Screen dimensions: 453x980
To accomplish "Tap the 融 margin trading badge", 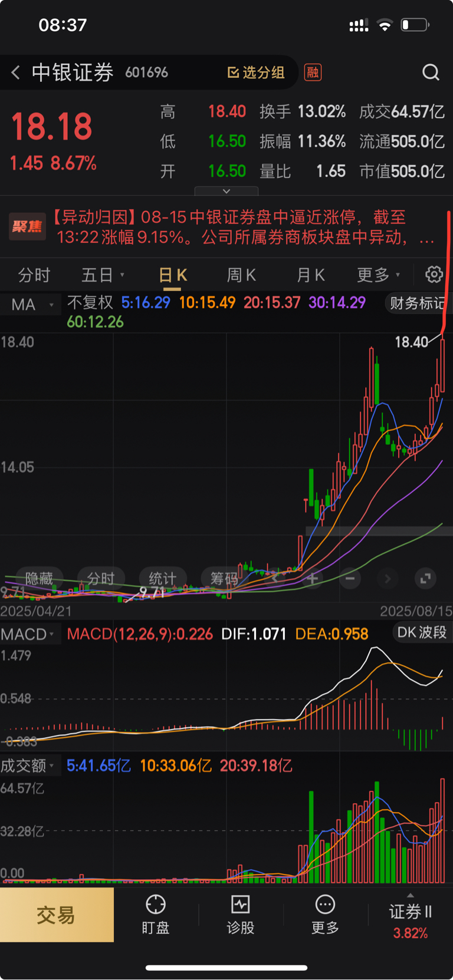I will click(313, 72).
